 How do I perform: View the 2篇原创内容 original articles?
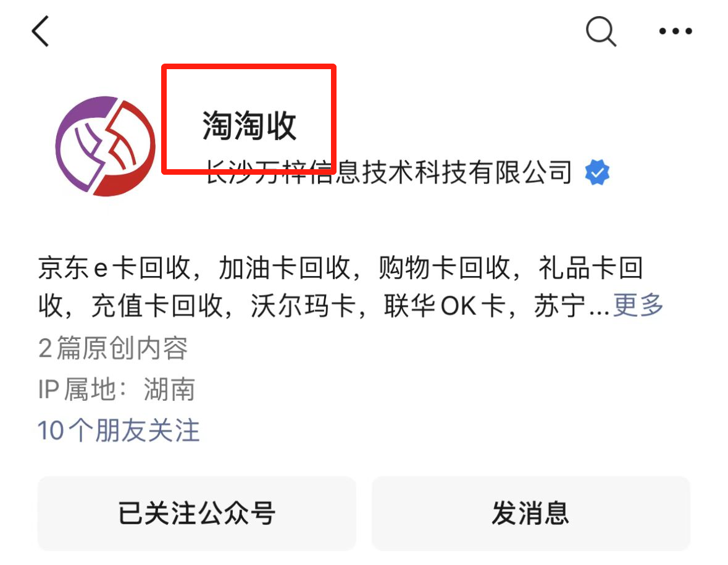(x=113, y=348)
